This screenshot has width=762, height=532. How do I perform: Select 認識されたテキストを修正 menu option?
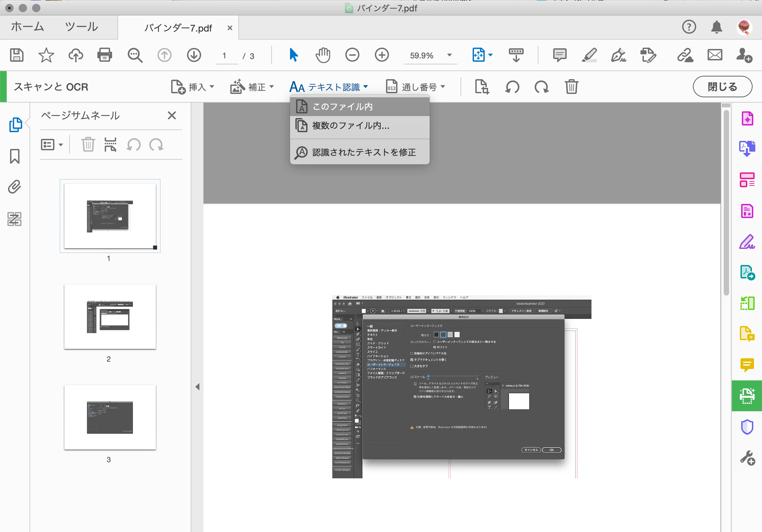[364, 152]
